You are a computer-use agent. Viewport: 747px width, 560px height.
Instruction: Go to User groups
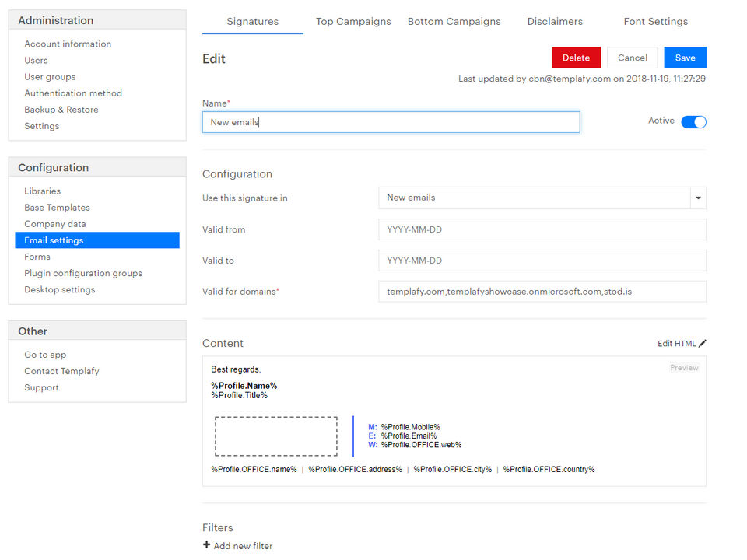click(50, 77)
